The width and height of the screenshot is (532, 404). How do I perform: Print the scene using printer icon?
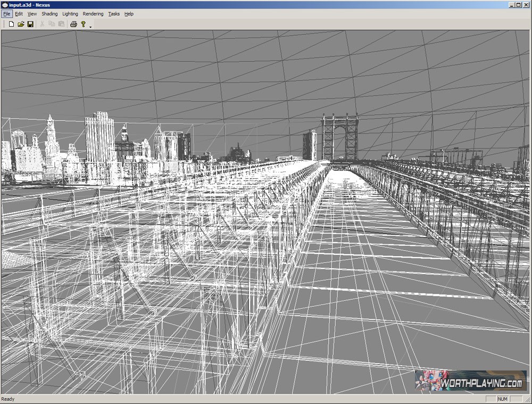tap(73, 24)
